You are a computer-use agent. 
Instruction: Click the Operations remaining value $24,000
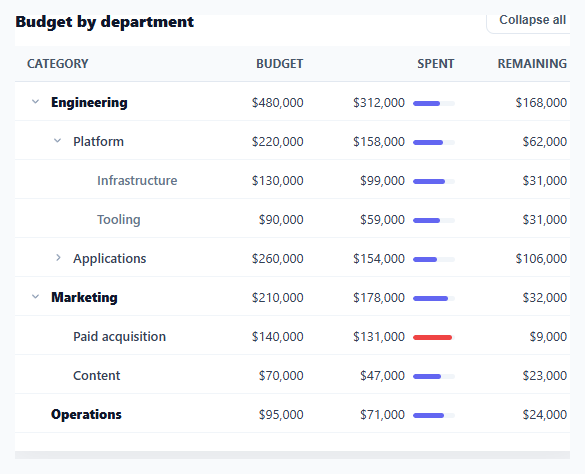[545, 415]
